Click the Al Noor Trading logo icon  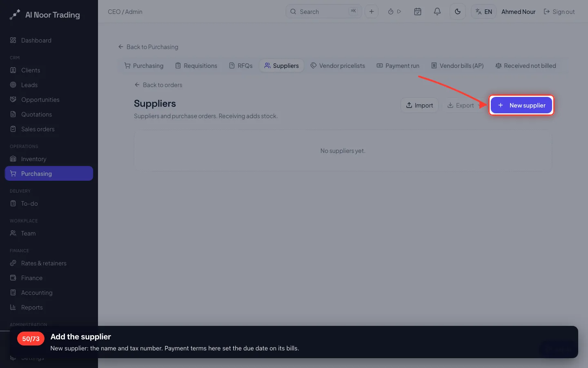coord(15,15)
